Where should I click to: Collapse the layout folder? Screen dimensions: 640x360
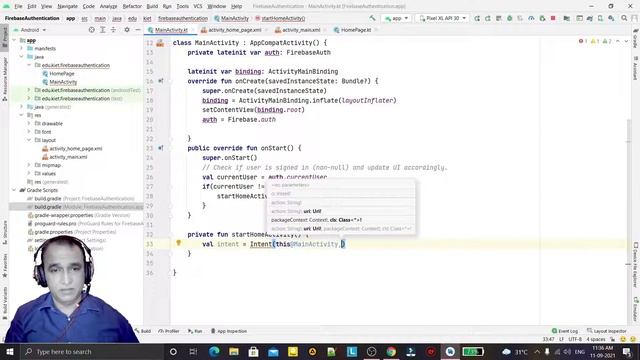click(x=29, y=140)
